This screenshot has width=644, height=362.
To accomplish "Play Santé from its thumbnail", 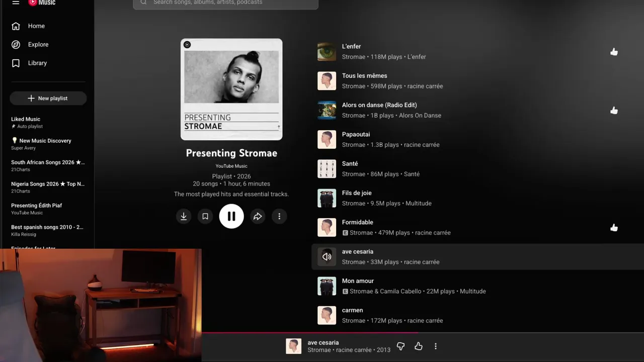I will coord(327,169).
